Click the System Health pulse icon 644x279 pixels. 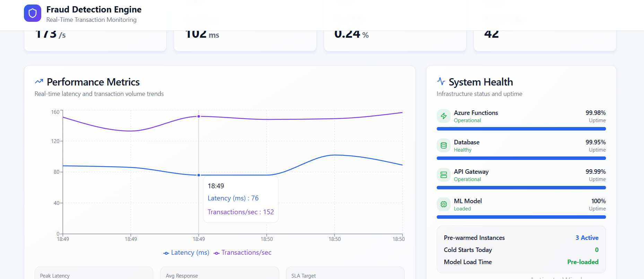[441, 81]
